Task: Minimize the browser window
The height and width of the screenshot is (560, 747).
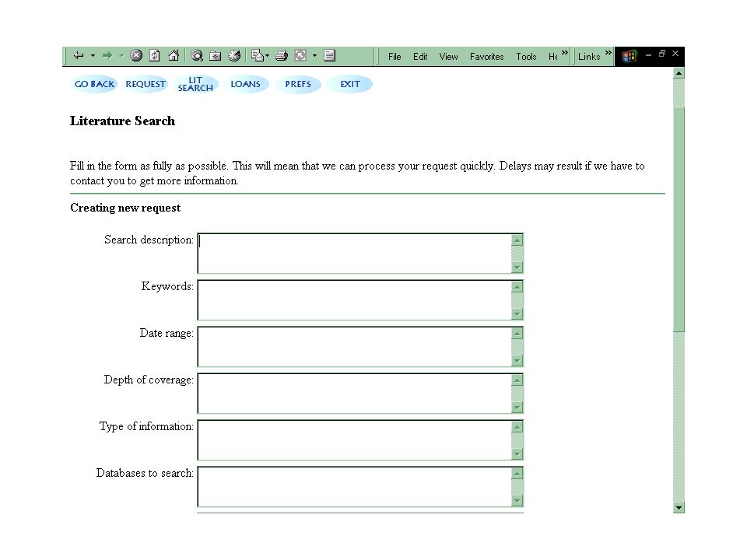Action: pos(648,54)
